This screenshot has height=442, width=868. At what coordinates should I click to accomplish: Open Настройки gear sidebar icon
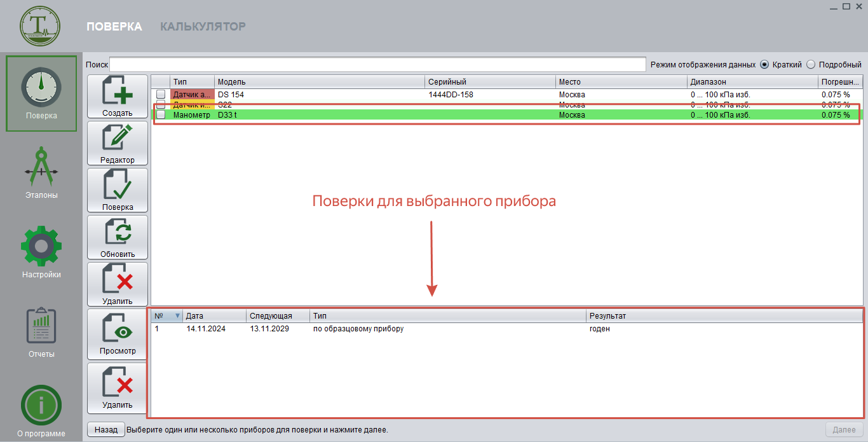(x=41, y=248)
